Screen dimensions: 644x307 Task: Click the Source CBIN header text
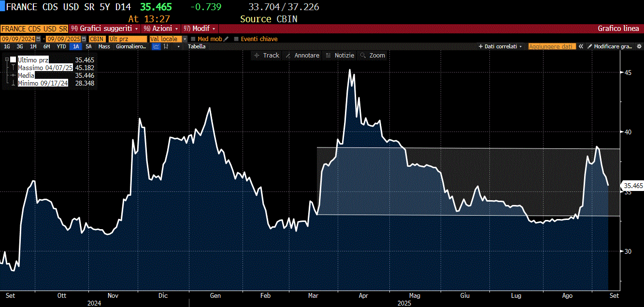tap(269, 19)
